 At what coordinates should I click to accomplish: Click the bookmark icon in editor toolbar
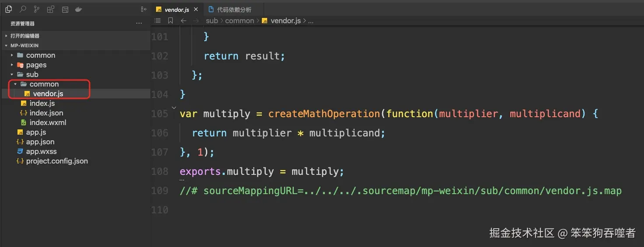[x=171, y=21]
